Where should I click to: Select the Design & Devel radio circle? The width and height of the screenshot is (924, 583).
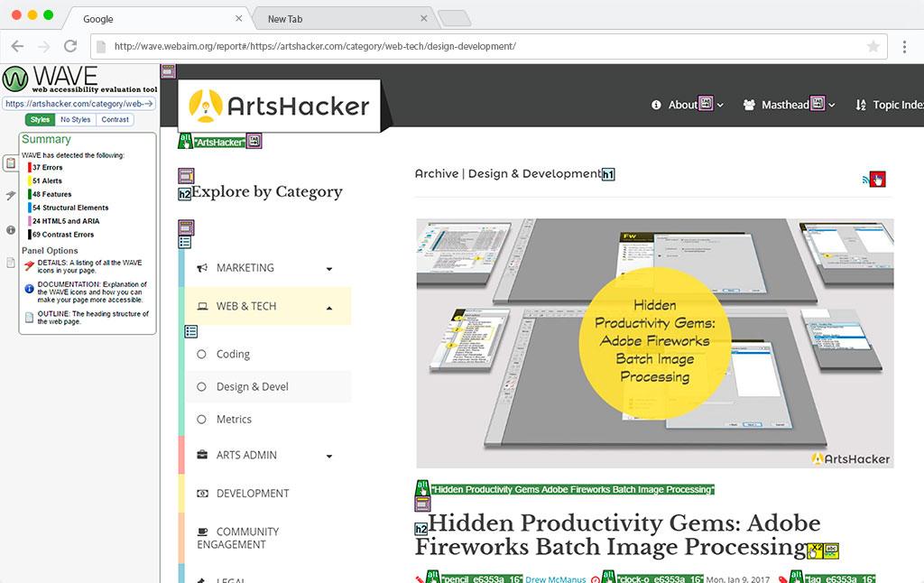[201, 386]
